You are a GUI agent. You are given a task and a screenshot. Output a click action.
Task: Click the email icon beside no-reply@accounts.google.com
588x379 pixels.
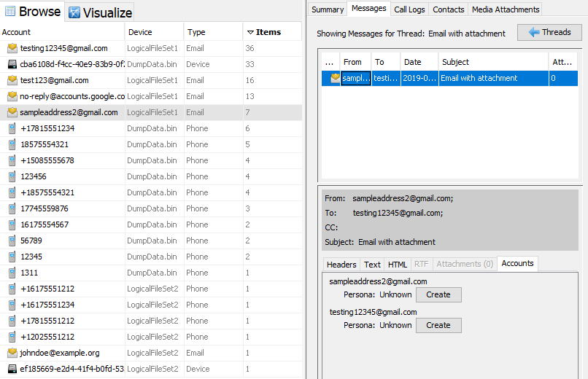coord(12,96)
